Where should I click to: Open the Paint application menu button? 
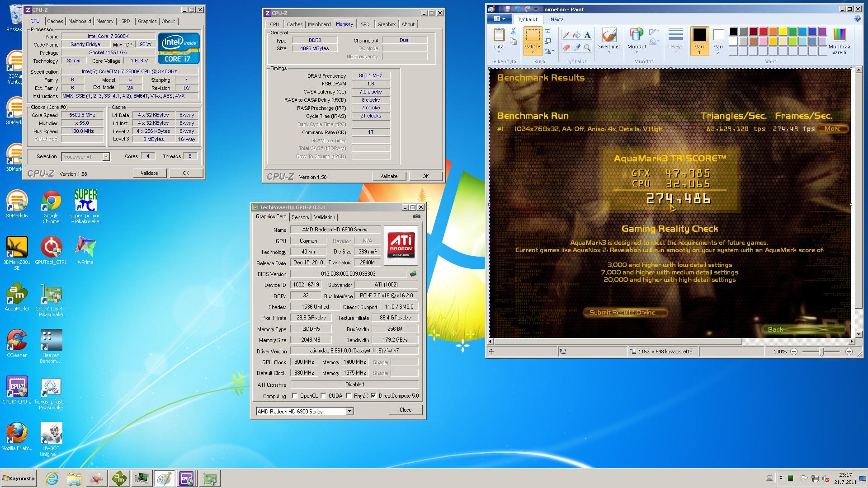[x=500, y=19]
